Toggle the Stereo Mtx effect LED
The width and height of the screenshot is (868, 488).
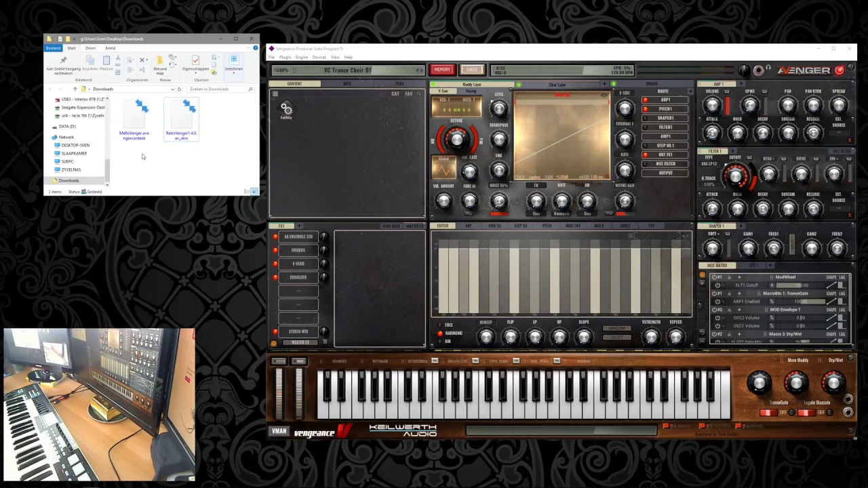tap(275, 331)
